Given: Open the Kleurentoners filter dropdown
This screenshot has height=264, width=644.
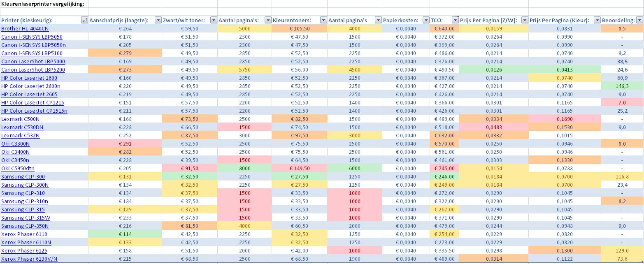Looking at the screenshot, I should (x=323, y=20).
